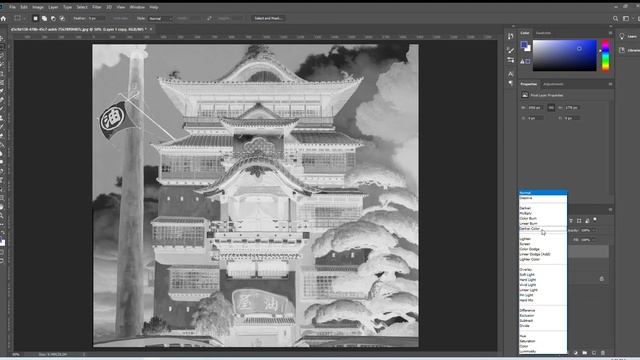This screenshot has width=640, height=360.
Task: Open the Layer menu
Action: [x=53, y=7]
